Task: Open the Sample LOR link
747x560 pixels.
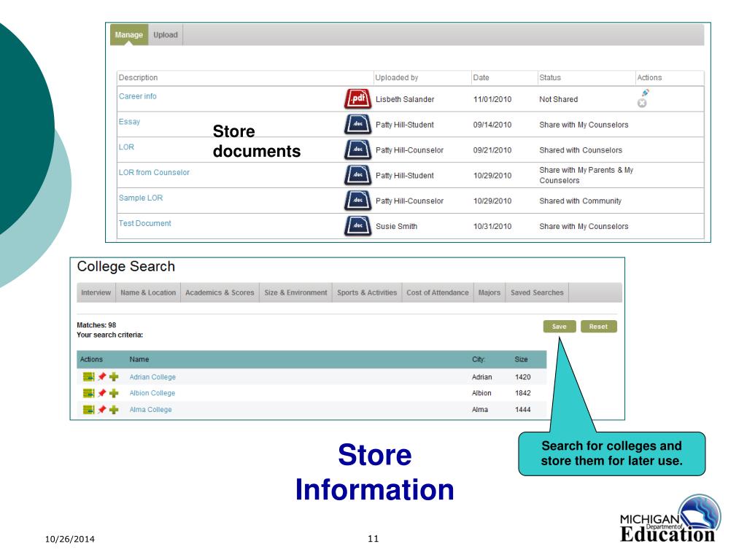Action: [x=141, y=198]
